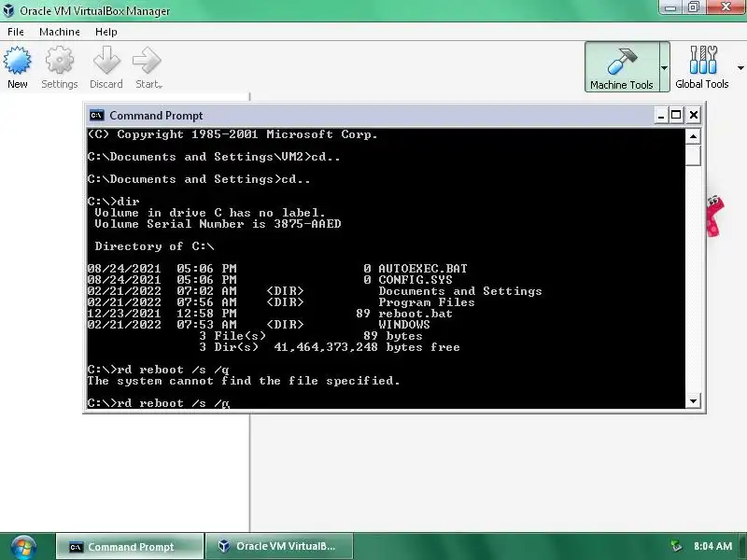Click the Command Prompt scrollbar thumb
The height and width of the screenshot is (560, 747).
pyautogui.click(x=693, y=155)
